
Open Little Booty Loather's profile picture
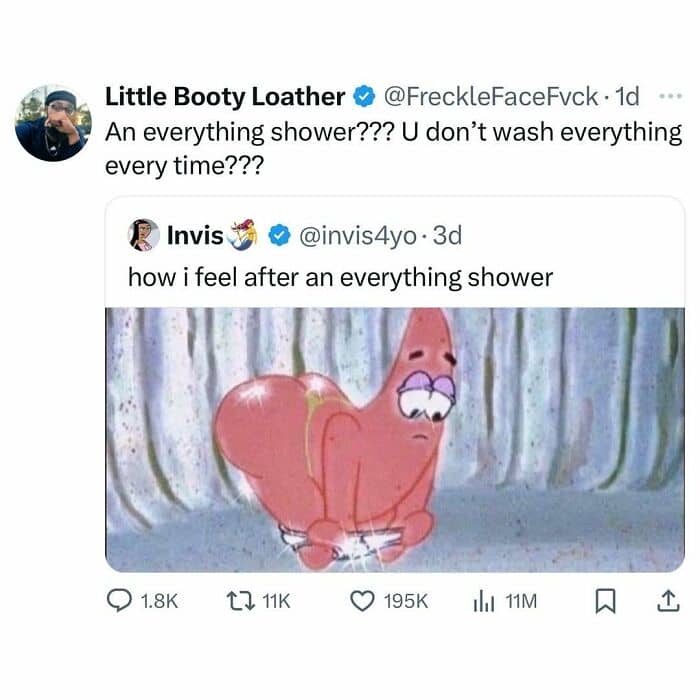click(x=53, y=123)
